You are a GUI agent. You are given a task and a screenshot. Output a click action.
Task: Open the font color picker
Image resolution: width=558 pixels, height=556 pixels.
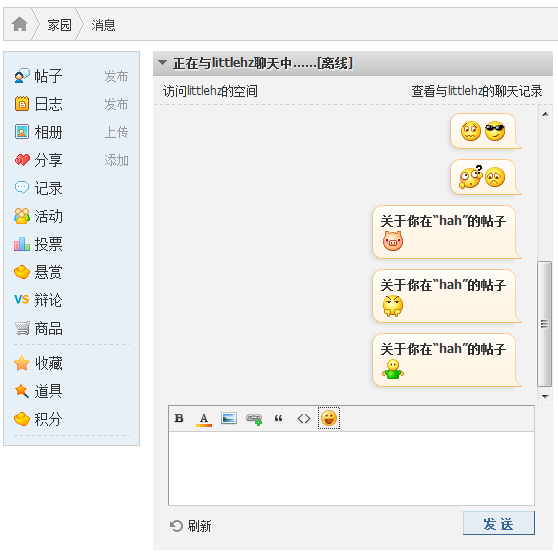click(204, 419)
